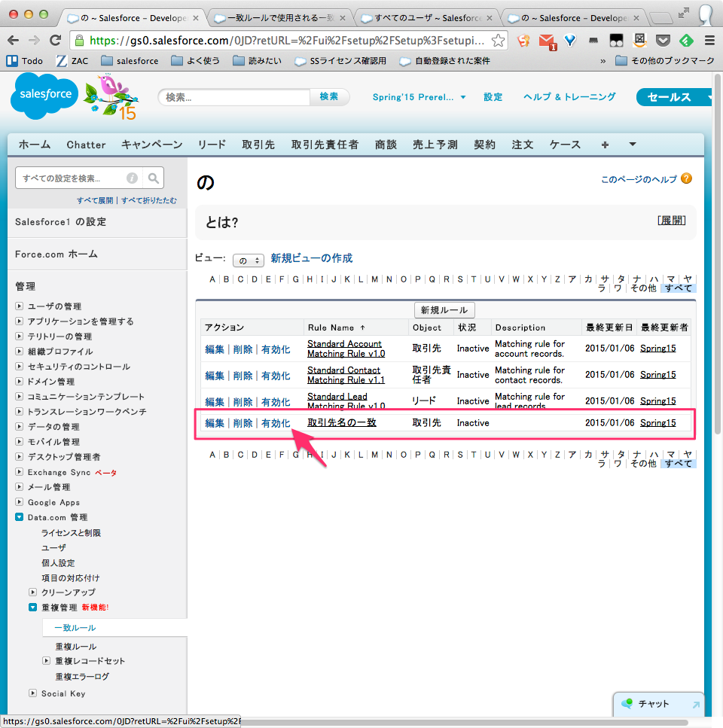
Task: Bookmark page with the star icon
Action: [x=499, y=41]
